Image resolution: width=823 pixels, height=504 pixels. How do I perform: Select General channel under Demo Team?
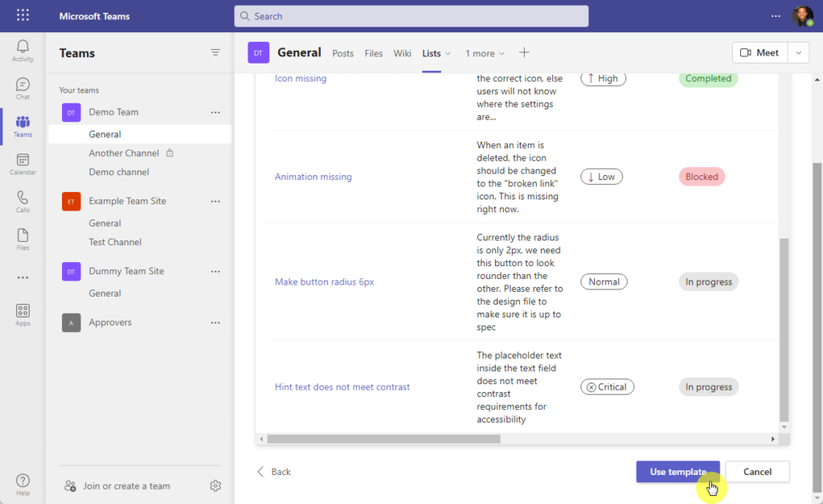pos(140,134)
